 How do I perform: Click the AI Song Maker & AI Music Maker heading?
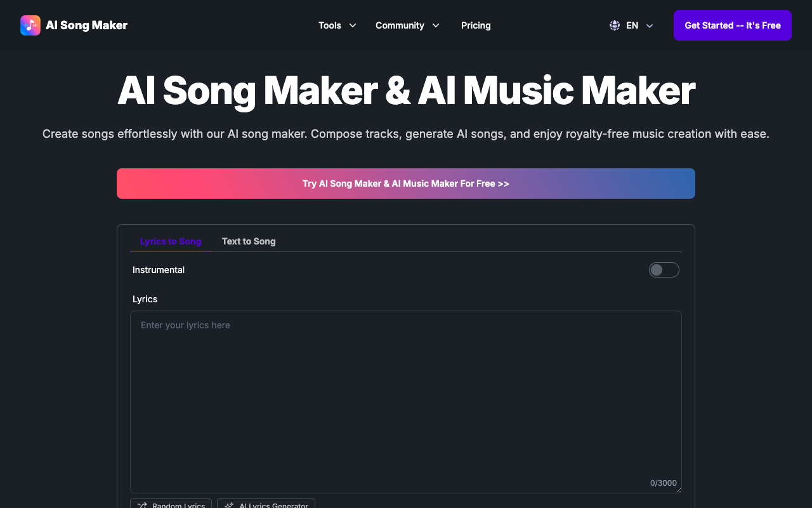pos(406,91)
